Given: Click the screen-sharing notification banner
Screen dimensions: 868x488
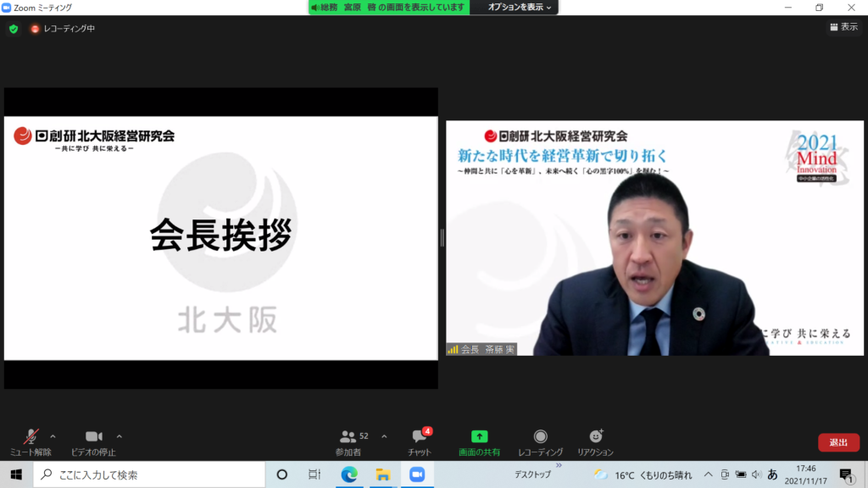Looking at the screenshot, I should (389, 7).
